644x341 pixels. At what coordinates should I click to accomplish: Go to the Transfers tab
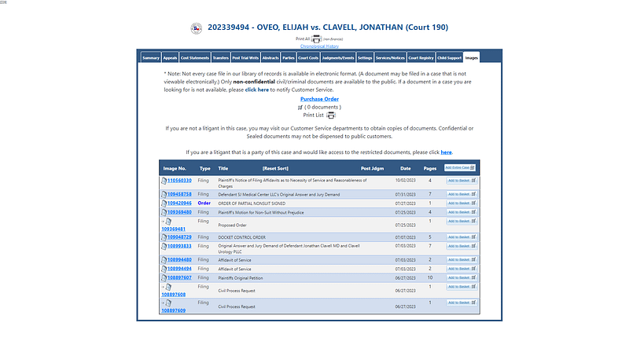[x=220, y=58]
